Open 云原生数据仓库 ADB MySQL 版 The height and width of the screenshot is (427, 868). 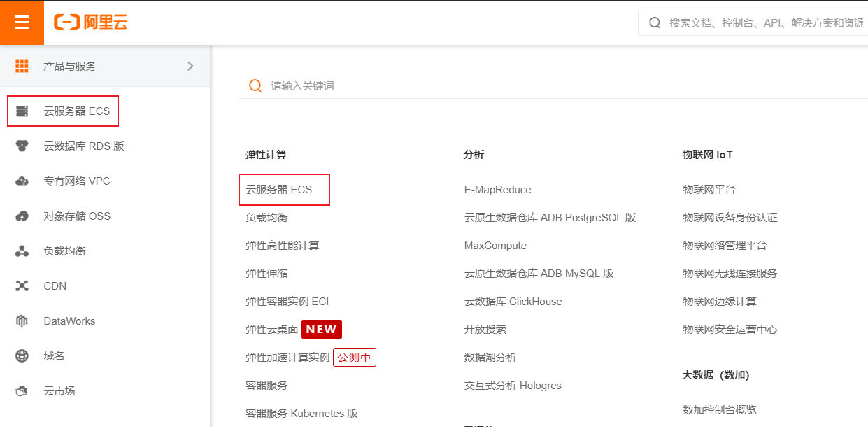539,273
